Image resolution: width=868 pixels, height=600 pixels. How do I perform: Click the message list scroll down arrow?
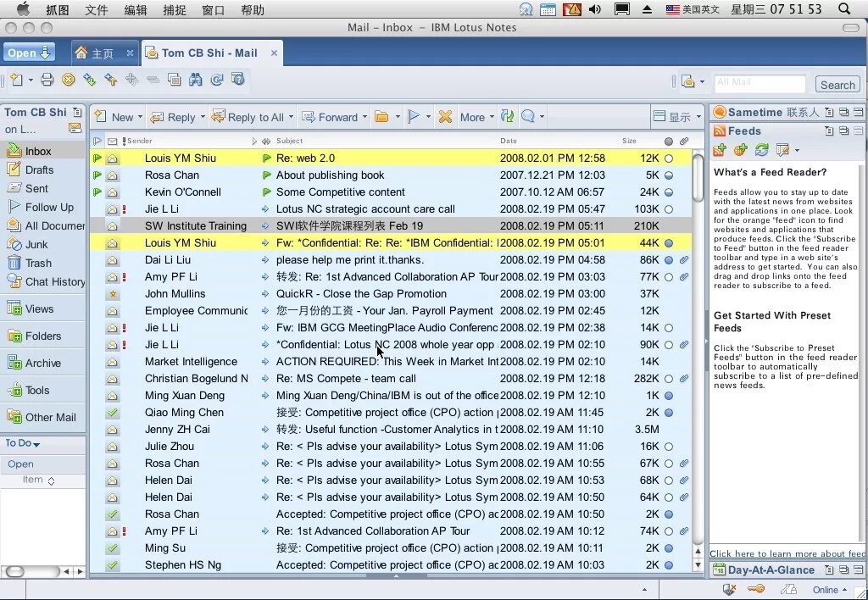point(698,564)
